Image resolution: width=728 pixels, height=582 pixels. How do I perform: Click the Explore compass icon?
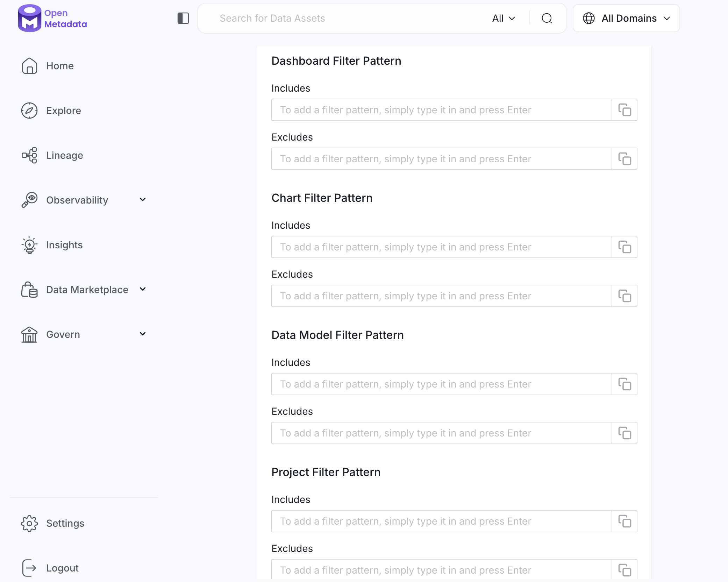tap(29, 111)
